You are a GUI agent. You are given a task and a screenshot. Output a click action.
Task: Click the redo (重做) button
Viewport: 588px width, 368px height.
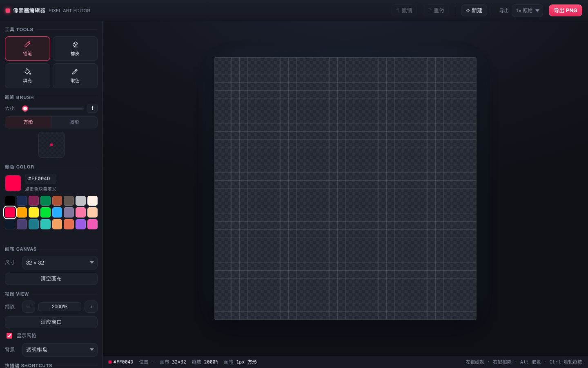436,11
